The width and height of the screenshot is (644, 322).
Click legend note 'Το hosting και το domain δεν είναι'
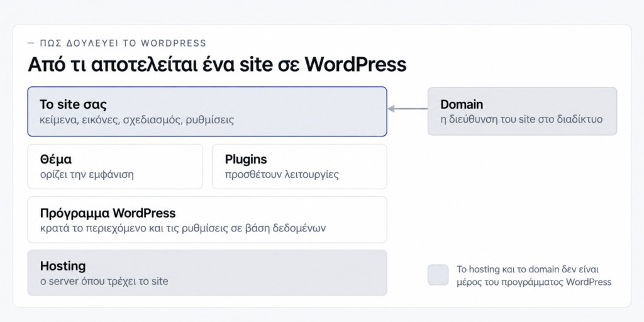click(528, 269)
